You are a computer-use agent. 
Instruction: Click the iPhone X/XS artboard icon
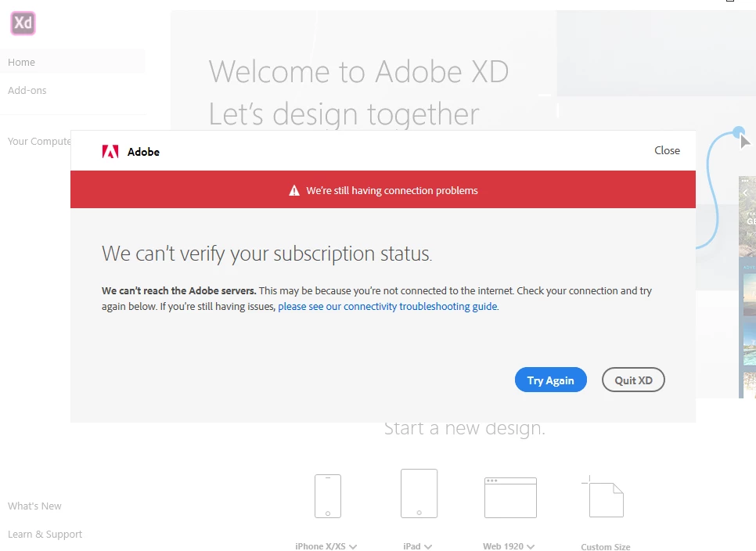click(x=328, y=496)
